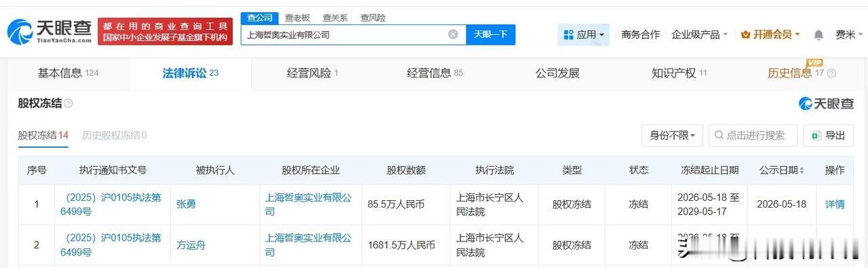Image resolution: width=868 pixels, height=268 pixels.
Task: Expand the 企业级产品 dropdown
Action: coord(726,35)
